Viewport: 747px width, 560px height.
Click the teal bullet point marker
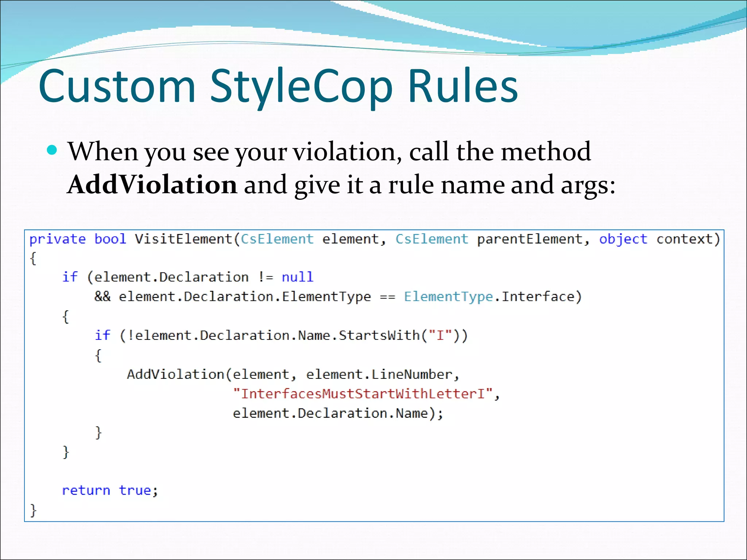coord(52,150)
